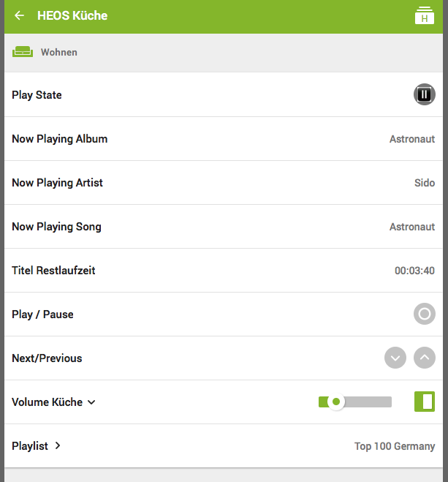
Task: Click the Titel Restlaufzeit time value
Action: (414, 271)
